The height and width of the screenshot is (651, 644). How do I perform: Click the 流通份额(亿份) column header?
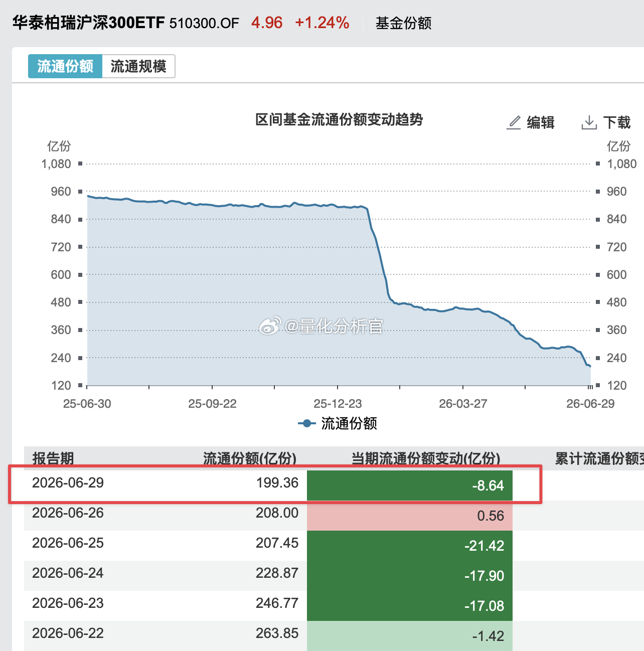point(250,458)
